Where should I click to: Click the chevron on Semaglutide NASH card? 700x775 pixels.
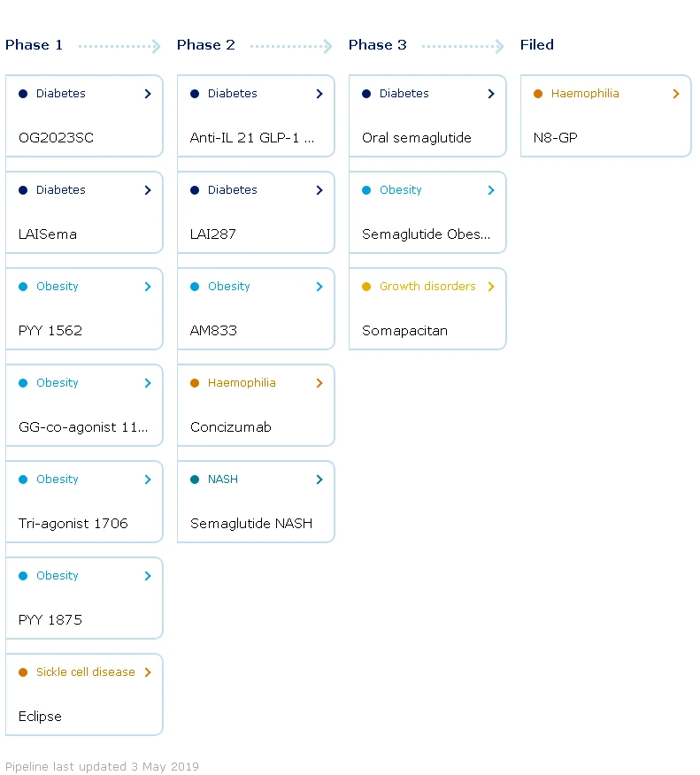[319, 480]
